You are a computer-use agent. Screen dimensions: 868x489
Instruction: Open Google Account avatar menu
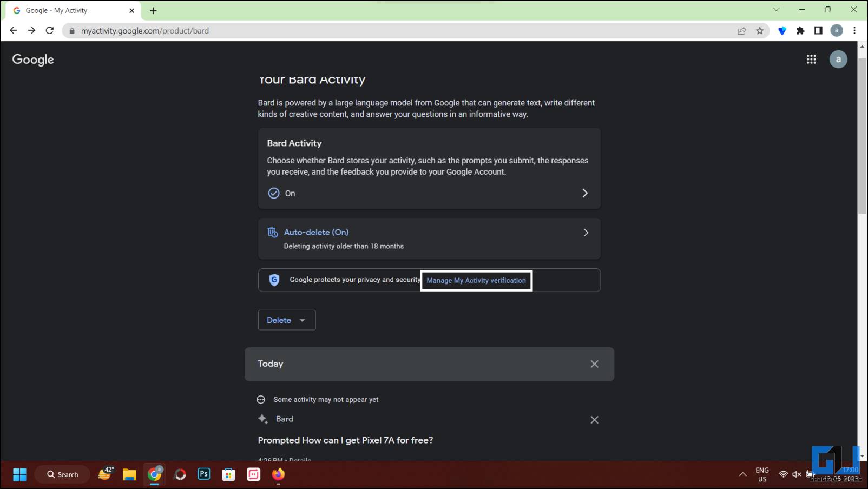click(838, 60)
